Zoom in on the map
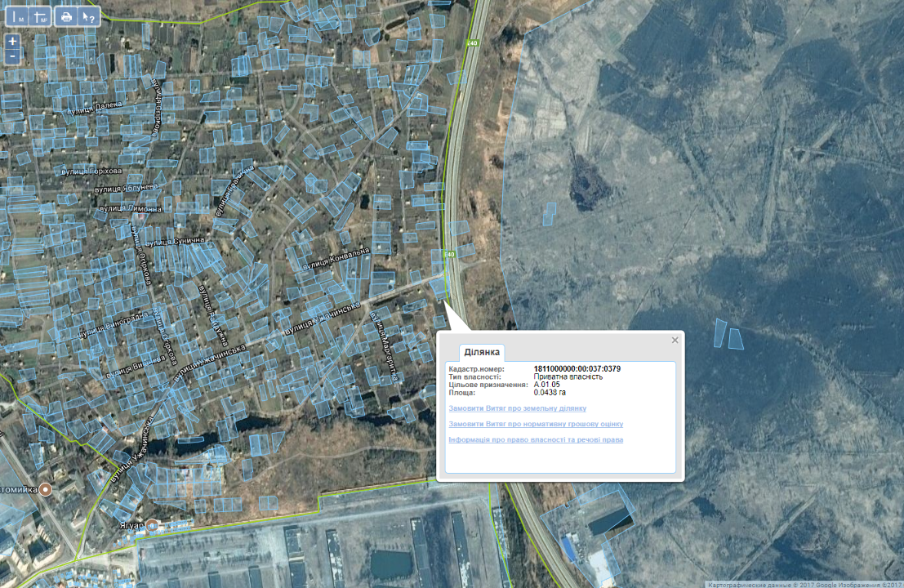Screen dimensions: 904x588 13,42
